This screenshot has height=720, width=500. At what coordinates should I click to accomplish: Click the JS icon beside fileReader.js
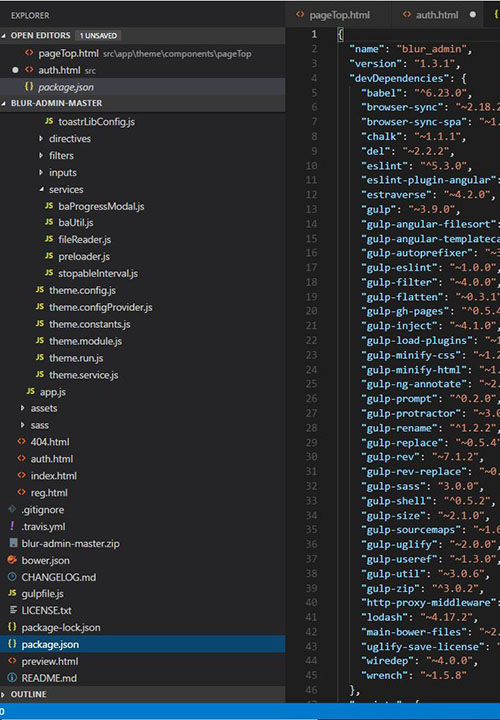click(x=49, y=239)
